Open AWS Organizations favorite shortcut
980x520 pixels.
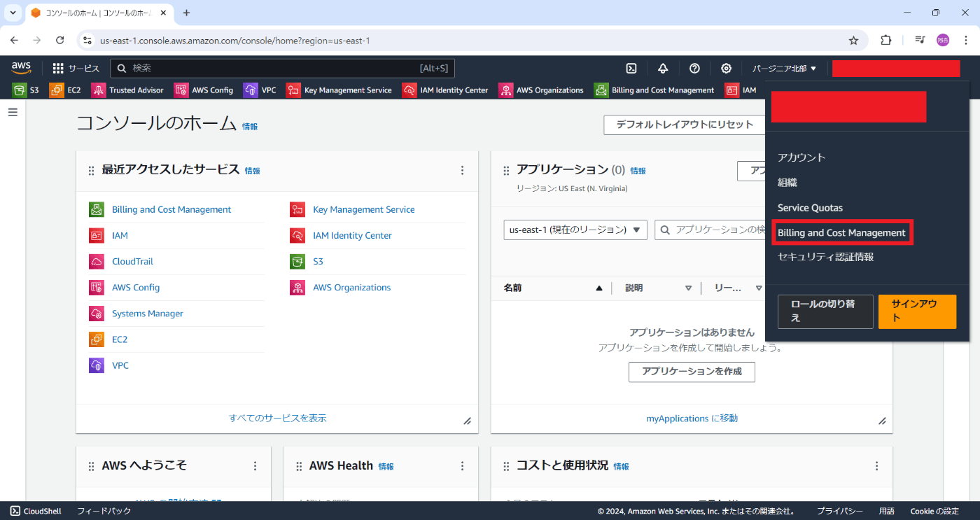coord(541,90)
